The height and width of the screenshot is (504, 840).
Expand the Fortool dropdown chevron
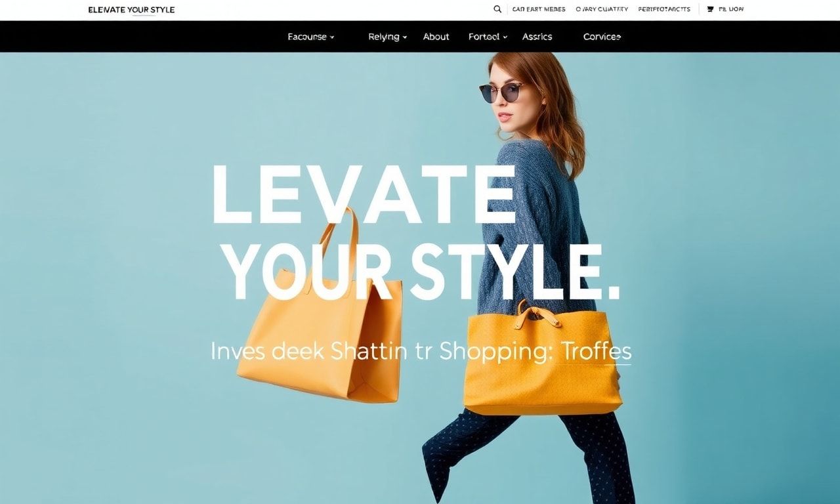(x=505, y=37)
